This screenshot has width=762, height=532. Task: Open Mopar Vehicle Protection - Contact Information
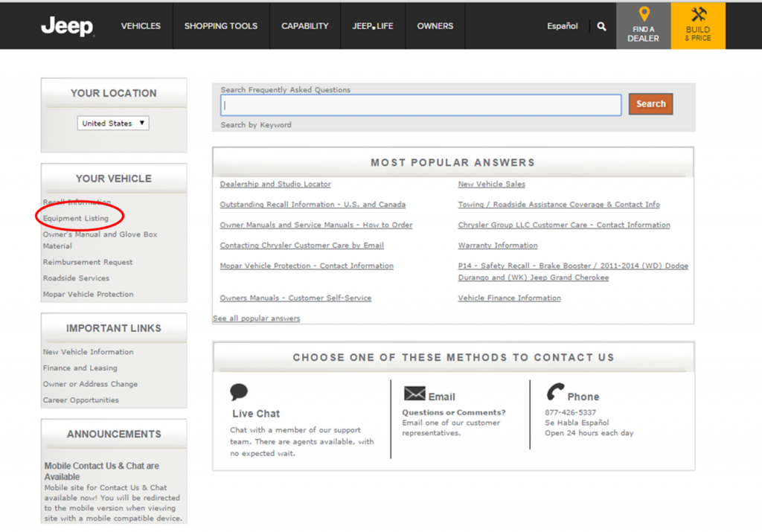[x=307, y=266]
